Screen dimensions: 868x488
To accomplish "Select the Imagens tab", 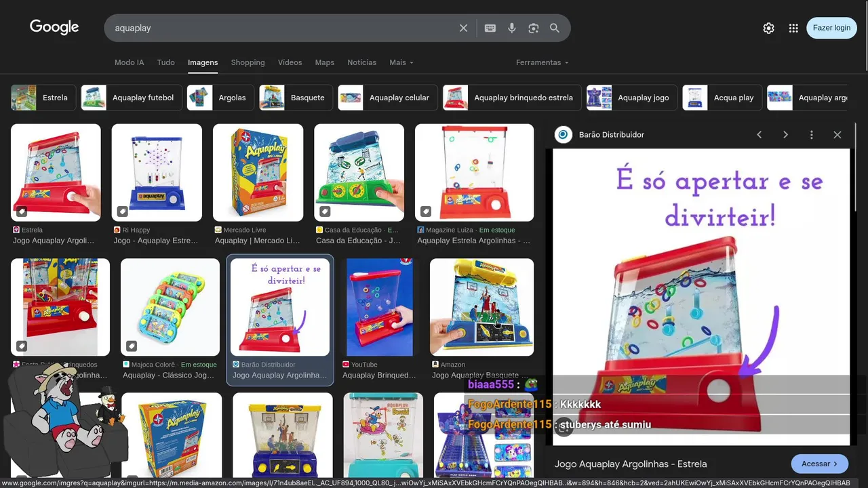I will pos(203,62).
